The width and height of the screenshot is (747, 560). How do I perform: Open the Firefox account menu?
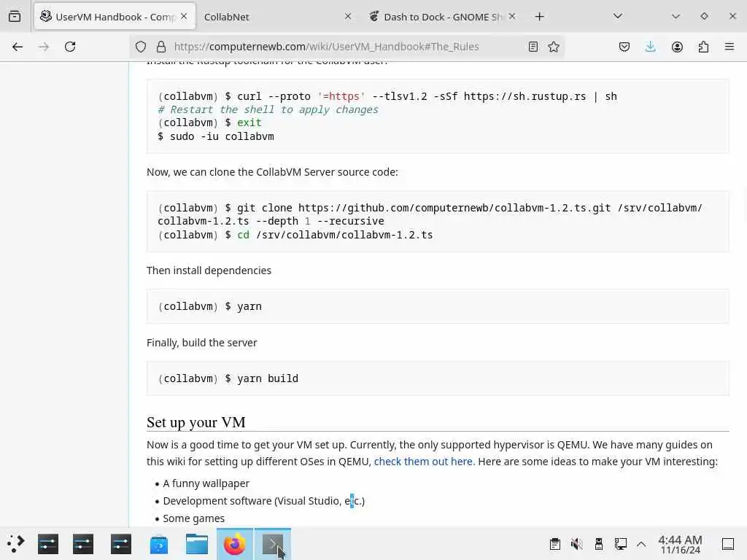tap(677, 47)
